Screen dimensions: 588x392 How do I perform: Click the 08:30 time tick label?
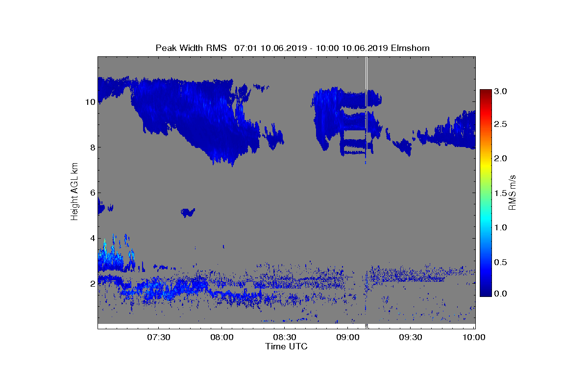click(x=284, y=337)
